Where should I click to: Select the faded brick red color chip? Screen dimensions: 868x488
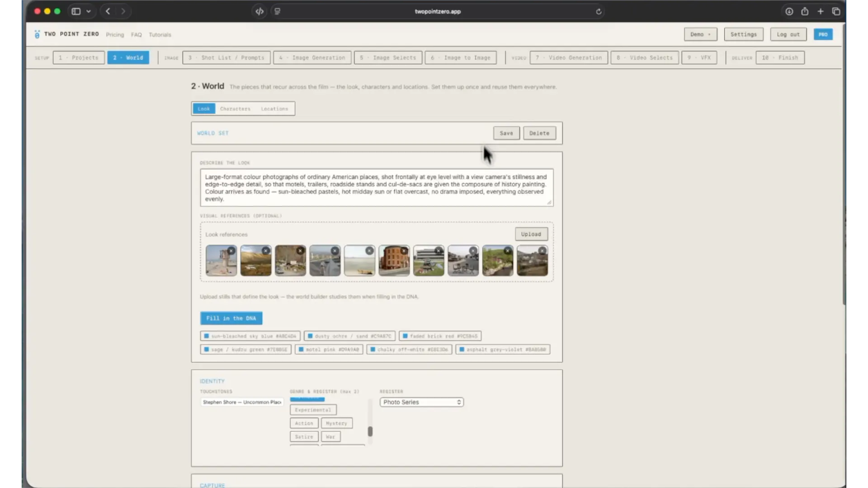440,336
